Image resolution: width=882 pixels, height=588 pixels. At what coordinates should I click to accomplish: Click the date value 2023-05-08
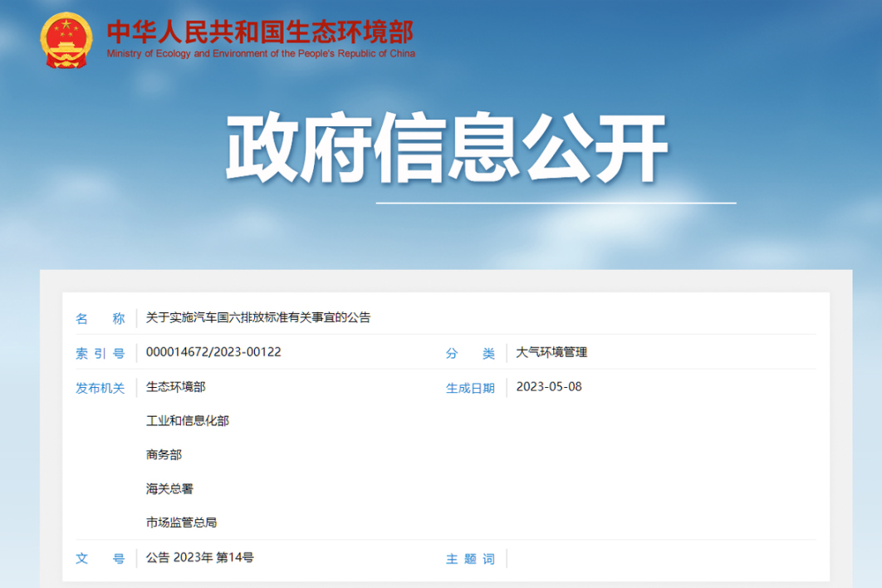coord(549,386)
